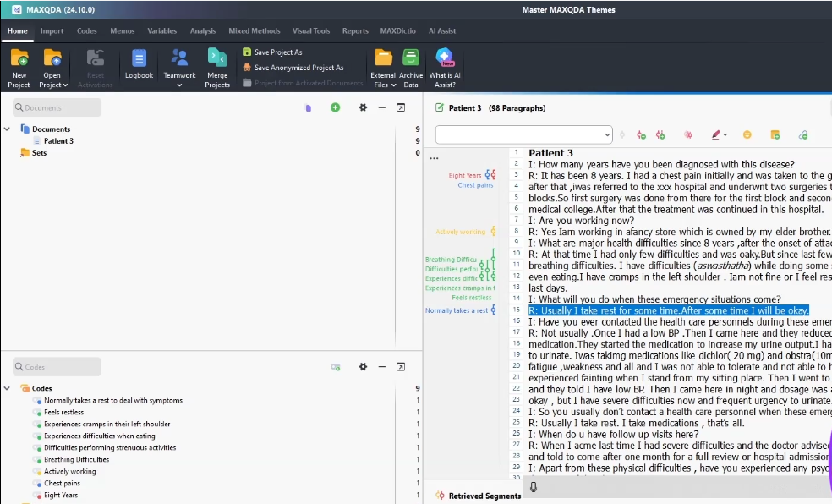The image size is (832, 504).
Task: Click the microphone icon below the document
Action: [x=534, y=486]
